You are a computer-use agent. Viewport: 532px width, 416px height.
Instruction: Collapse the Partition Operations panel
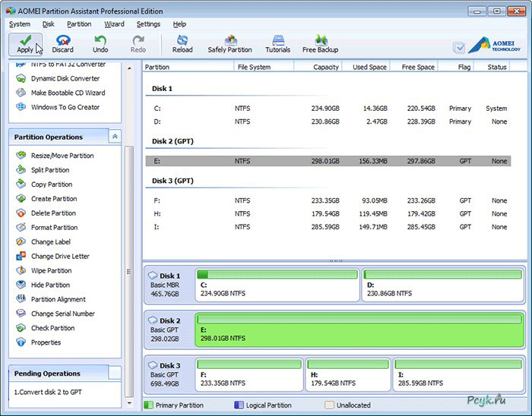114,137
